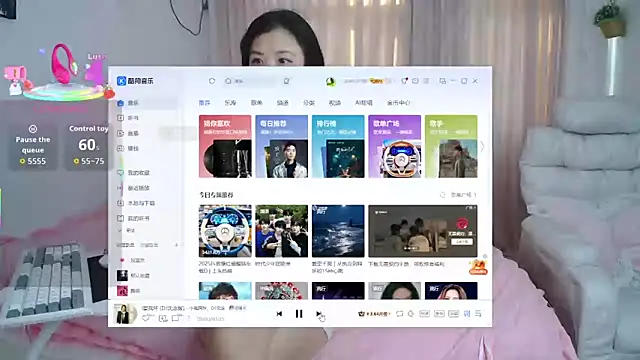
Task: Open the now-playing album cover
Action: click(x=126, y=314)
